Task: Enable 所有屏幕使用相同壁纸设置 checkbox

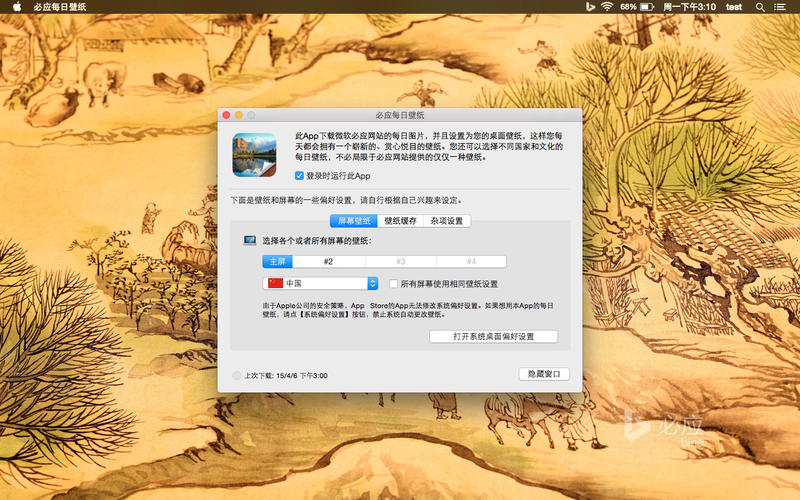Action: pyautogui.click(x=393, y=284)
